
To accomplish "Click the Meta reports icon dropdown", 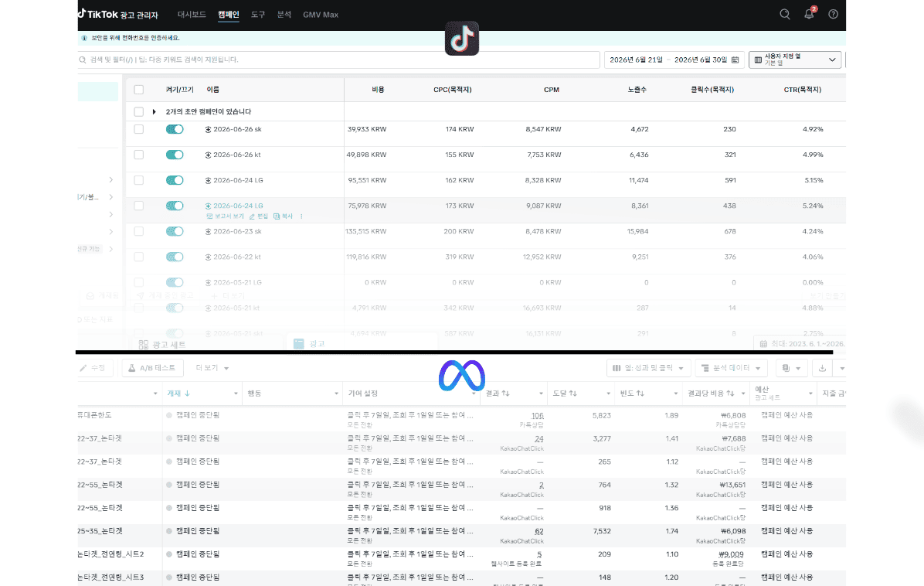I will pyautogui.click(x=791, y=368).
